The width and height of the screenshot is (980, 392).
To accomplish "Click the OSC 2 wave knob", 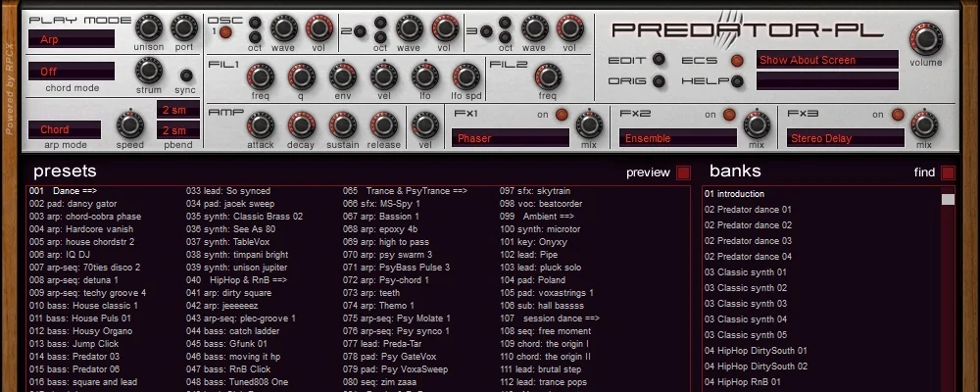I will tap(409, 28).
